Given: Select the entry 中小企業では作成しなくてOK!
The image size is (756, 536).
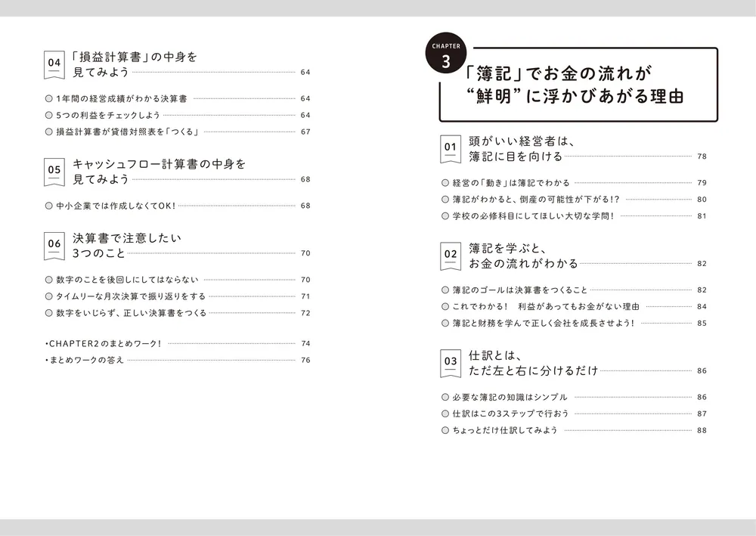Looking at the screenshot, I should tap(116, 206).
